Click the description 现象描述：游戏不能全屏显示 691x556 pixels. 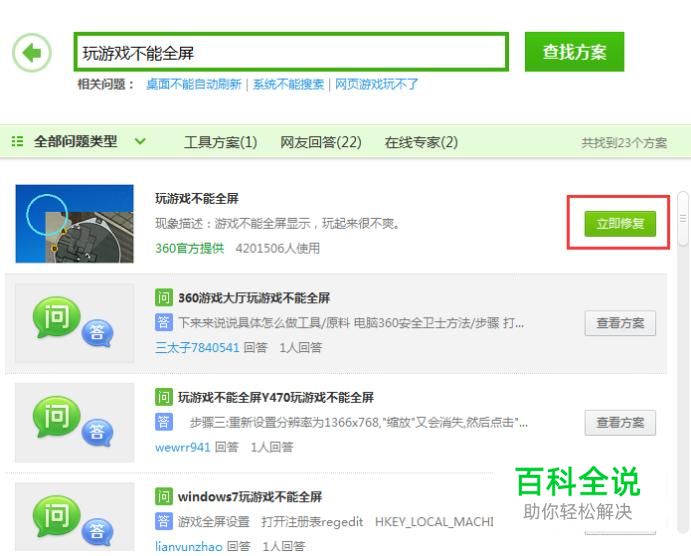click(278, 224)
